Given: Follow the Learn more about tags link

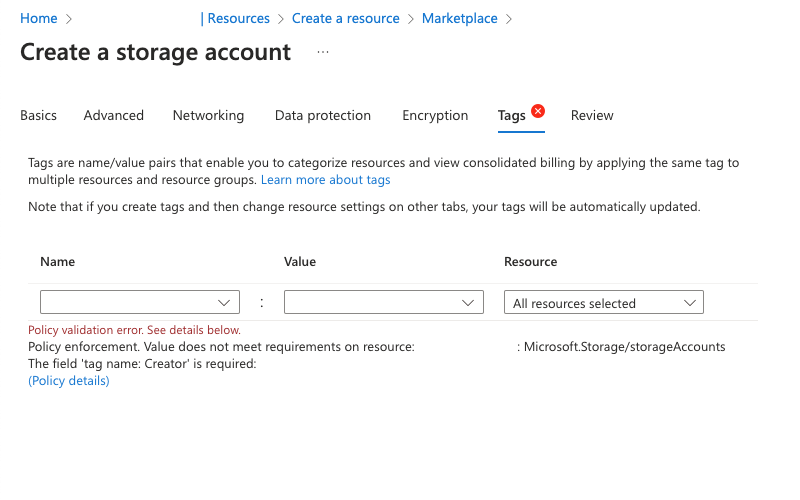Looking at the screenshot, I should pos(326,180).
